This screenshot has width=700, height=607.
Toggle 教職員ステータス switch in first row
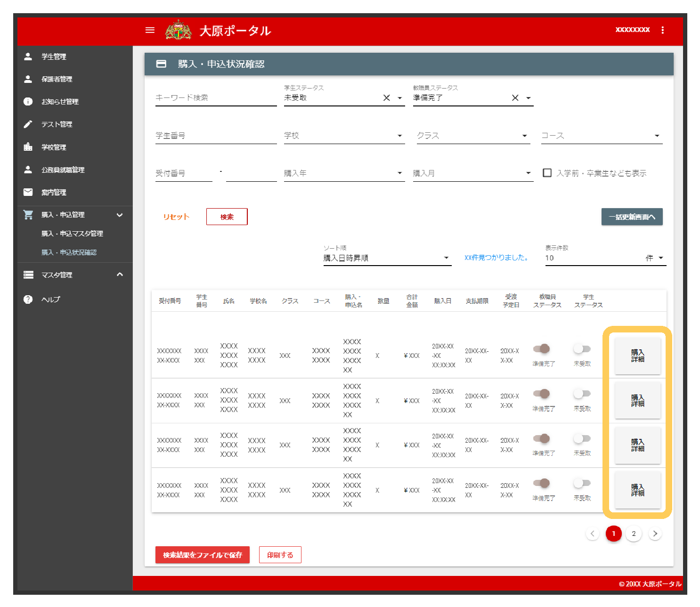(542, 349)
